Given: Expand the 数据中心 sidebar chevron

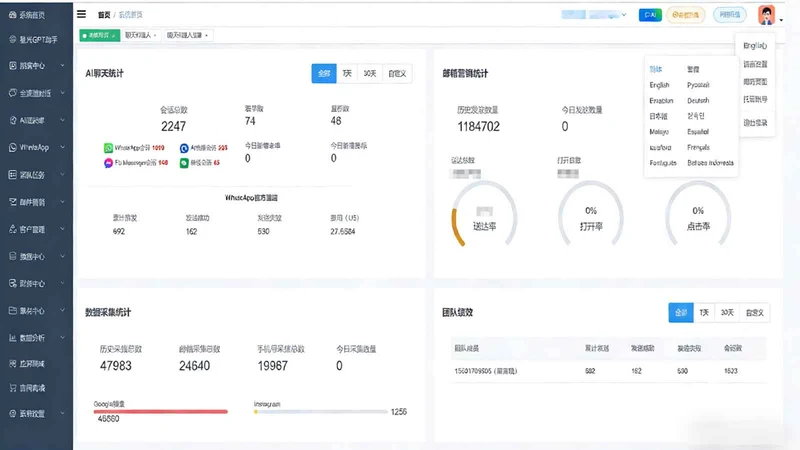Looking at the screenshot, I should (x=63, y=256).
